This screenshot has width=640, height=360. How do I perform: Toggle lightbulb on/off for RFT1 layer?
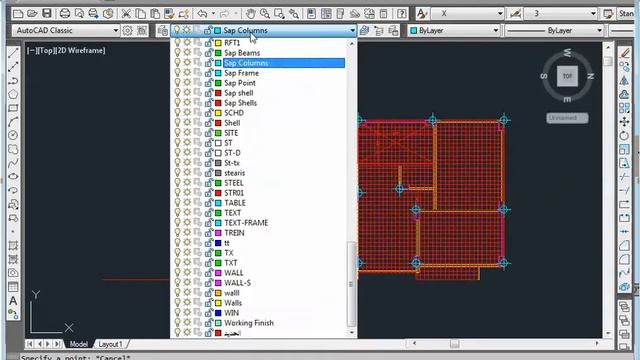point(177,42)
